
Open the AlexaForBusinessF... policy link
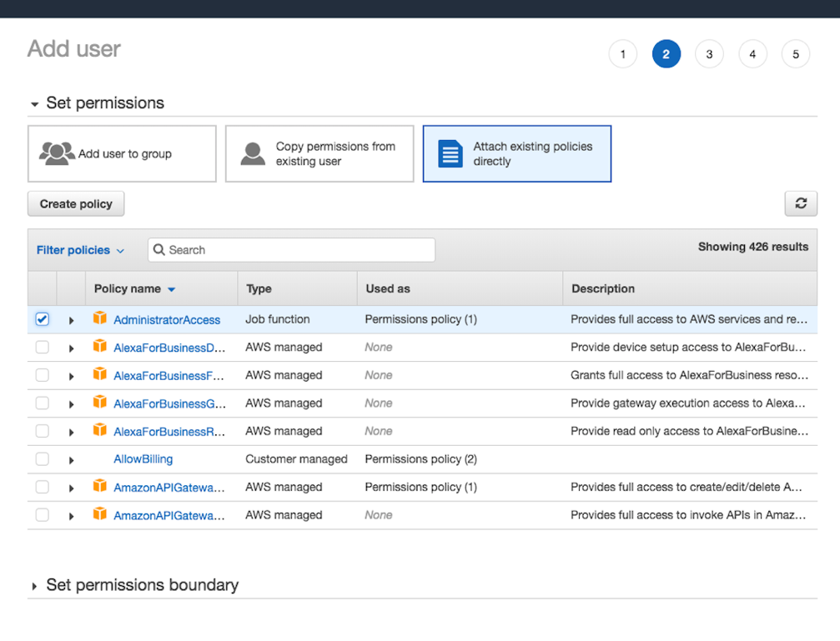point(169,375)
